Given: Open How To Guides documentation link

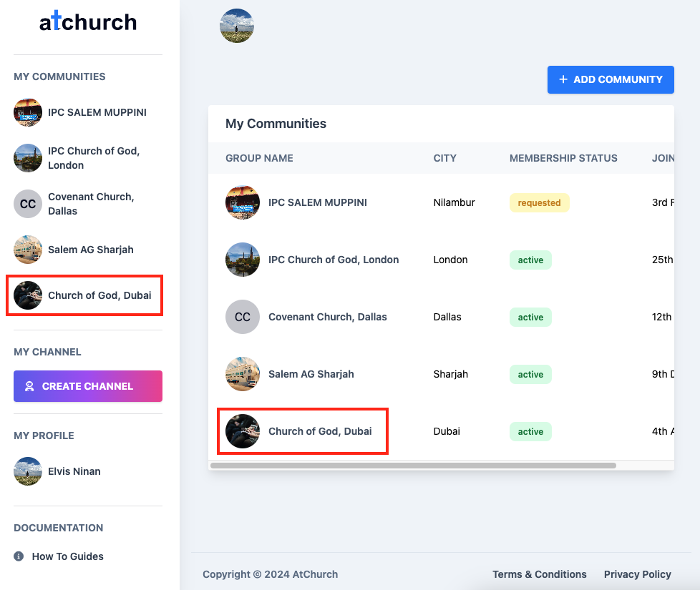Looking at the screenshot, I should [67, 556].
